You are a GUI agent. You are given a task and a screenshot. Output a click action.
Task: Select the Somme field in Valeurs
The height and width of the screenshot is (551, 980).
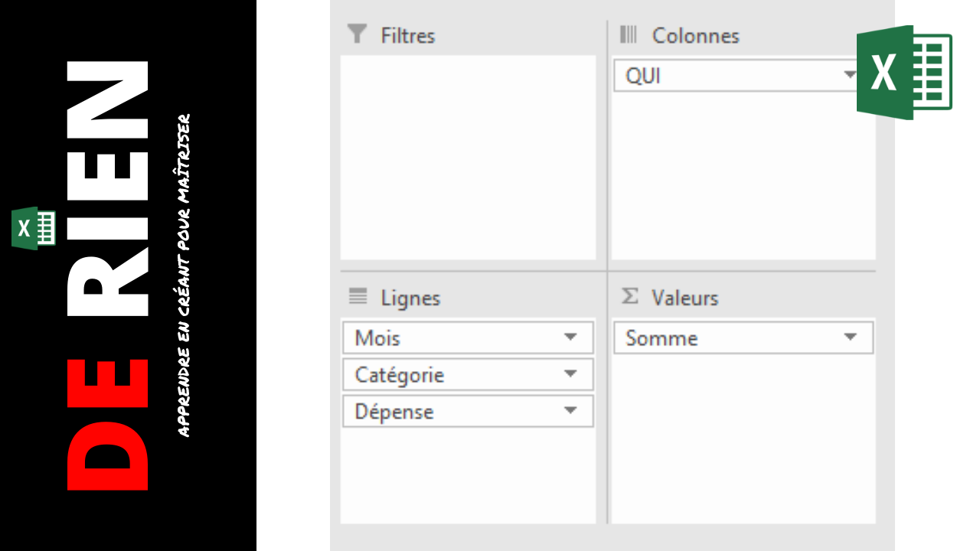point(743,337)
